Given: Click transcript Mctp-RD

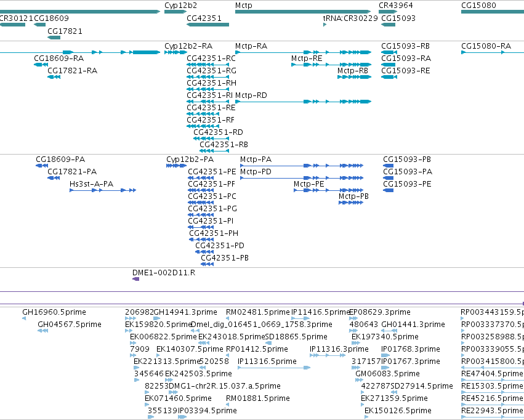Looking at the screenshot, I should 251,95.
